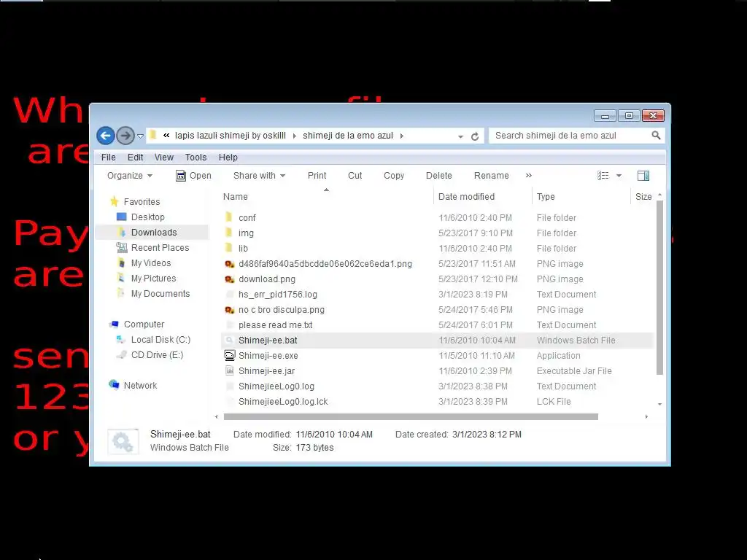Open address bar history dropdown
The width and height of the screenshot is (747, 560).
click(x=461, y=136)
